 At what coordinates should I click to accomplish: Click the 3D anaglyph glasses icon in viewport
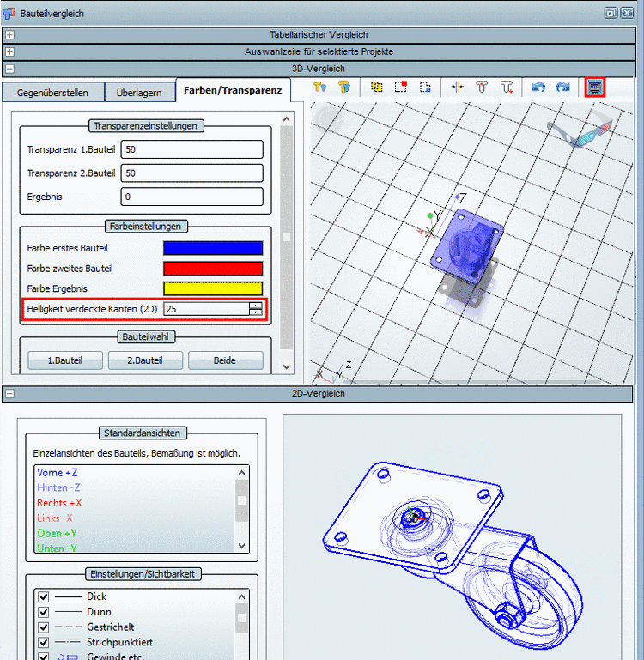click(x=580, y=129)
